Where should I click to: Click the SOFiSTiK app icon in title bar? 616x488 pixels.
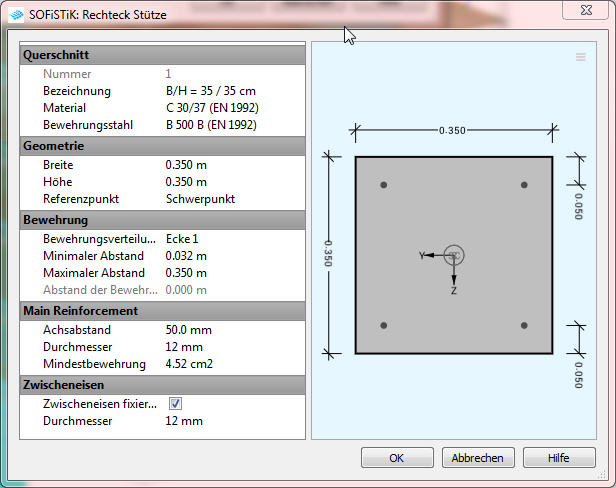(15, 15)
